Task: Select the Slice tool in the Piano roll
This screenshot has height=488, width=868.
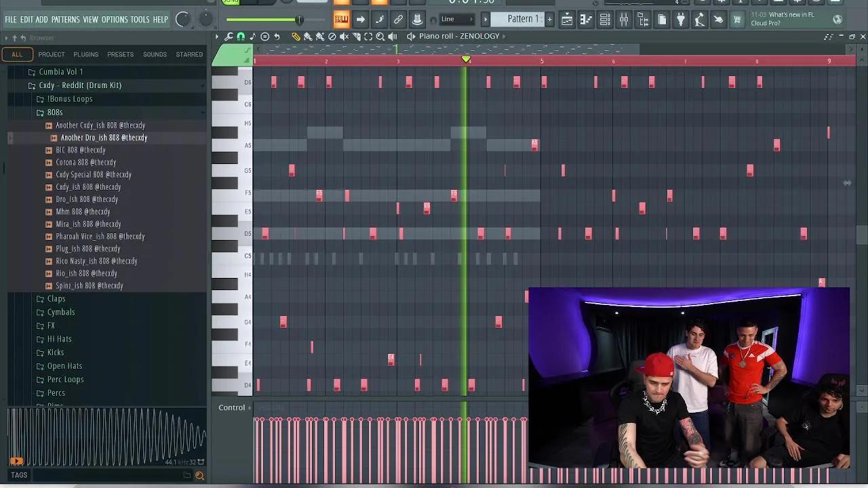Action: coord(356,36)
